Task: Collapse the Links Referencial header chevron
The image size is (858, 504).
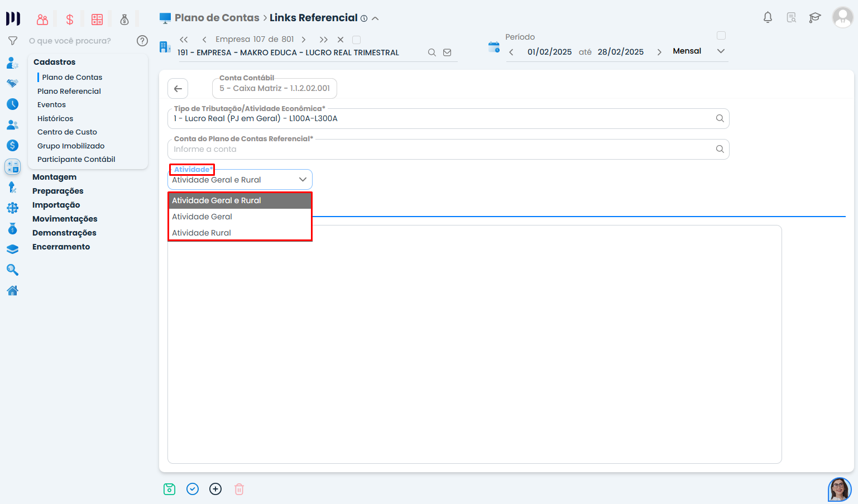Action: (375, 18)
